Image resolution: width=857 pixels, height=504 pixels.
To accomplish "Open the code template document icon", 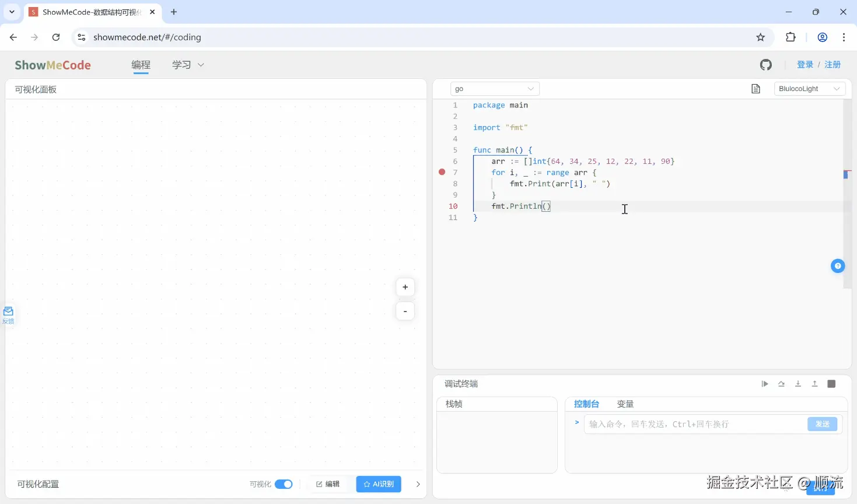I will (756, 89).
